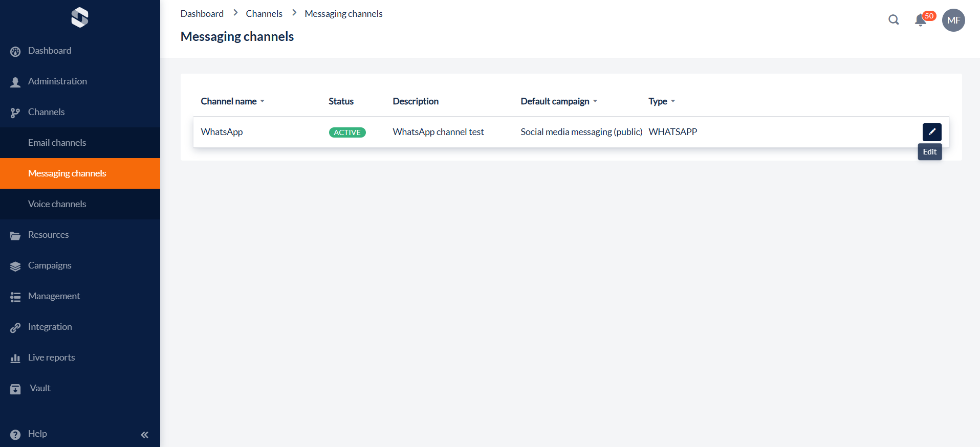Viewport: 980px width, 447px height.
Task: Click the Live reports chart icon
Action: click(15, 358)
